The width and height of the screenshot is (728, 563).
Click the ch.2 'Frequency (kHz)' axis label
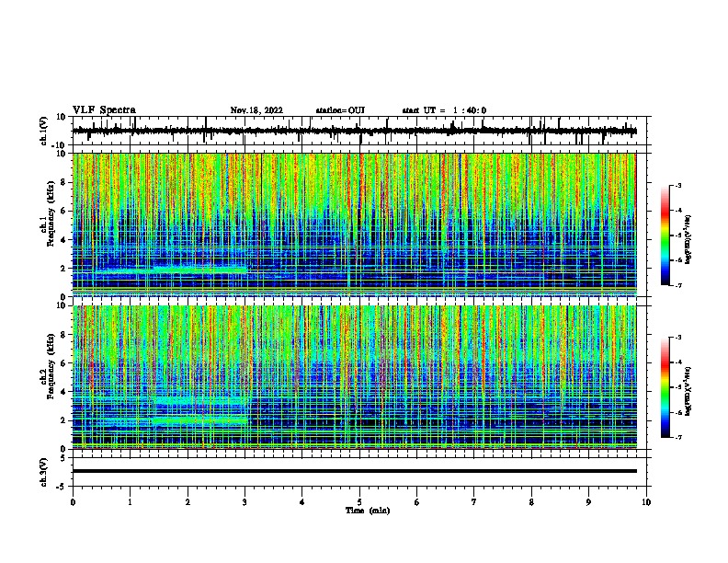51,366
